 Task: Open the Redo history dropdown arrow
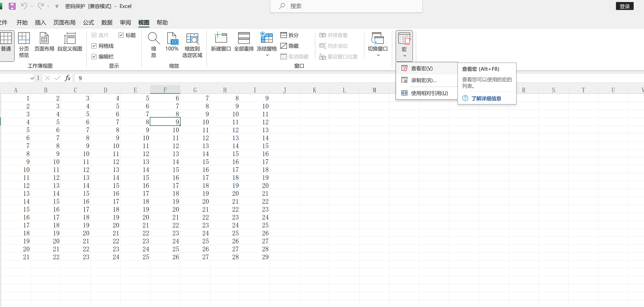pyautogui.click(x=48, y=6)
